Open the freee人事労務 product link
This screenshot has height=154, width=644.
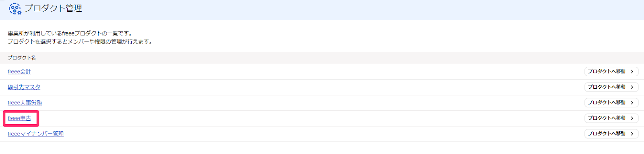coord(25,103)
